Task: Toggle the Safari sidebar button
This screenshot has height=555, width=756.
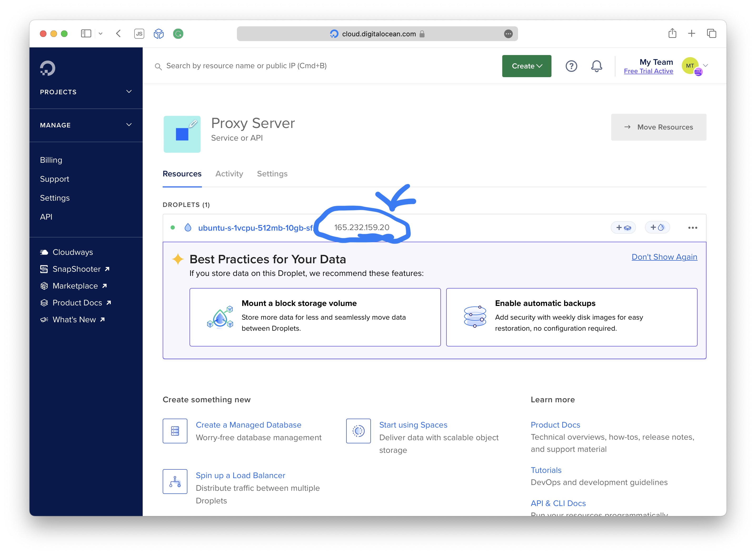Action: pyautogui.click(x=86, y=34)
